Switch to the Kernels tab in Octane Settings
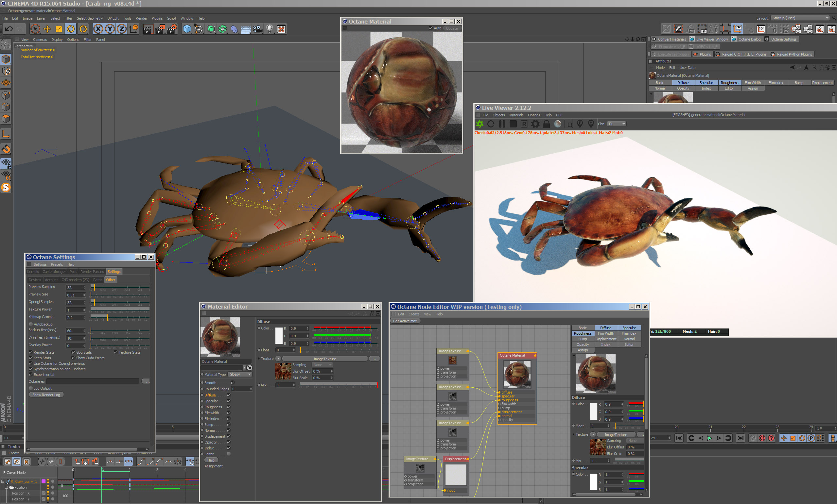Viewport: 837px width, 504px height. tap(33, 272)
